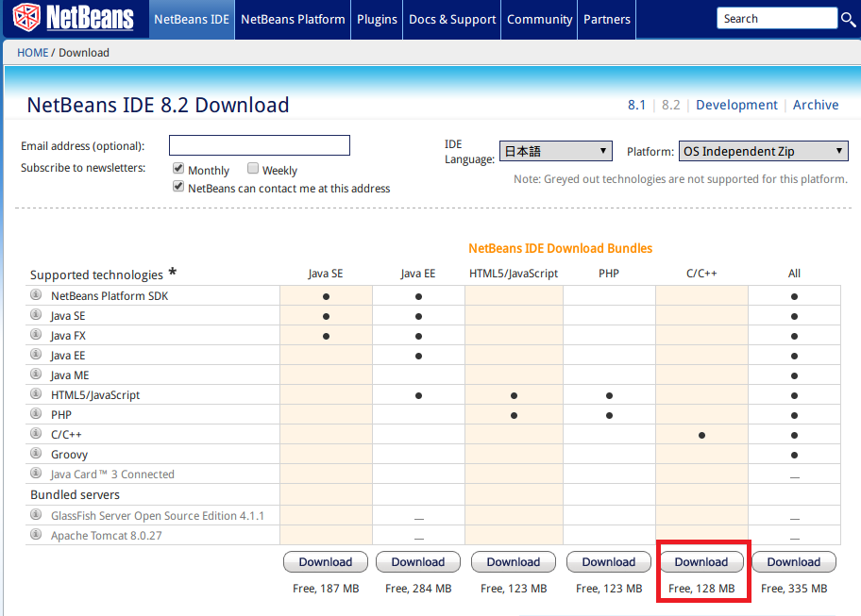Uncheck the Monthly newsletter checkbox
The width and height of the screenshot is (861, 616).
point(177,169)
